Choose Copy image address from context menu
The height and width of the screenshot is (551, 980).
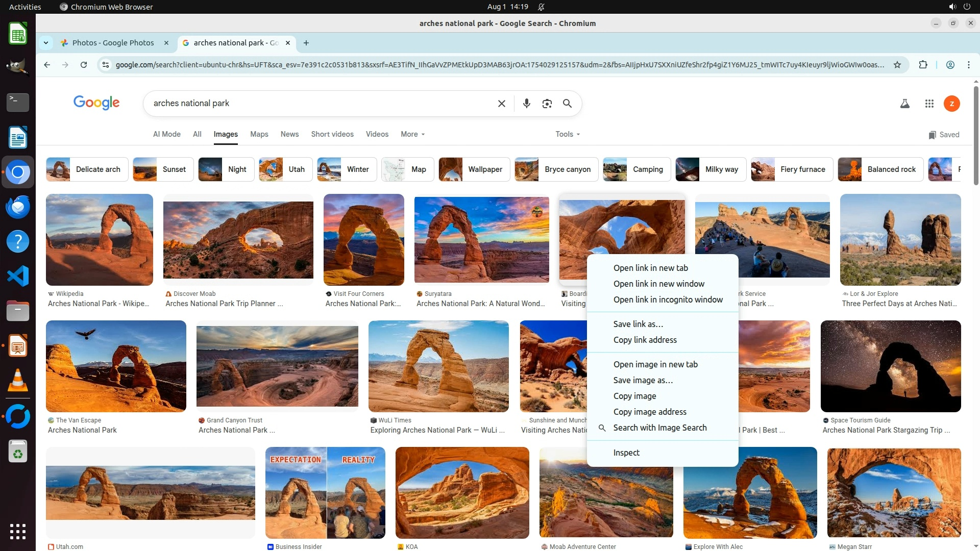click(x=649, y=412)
